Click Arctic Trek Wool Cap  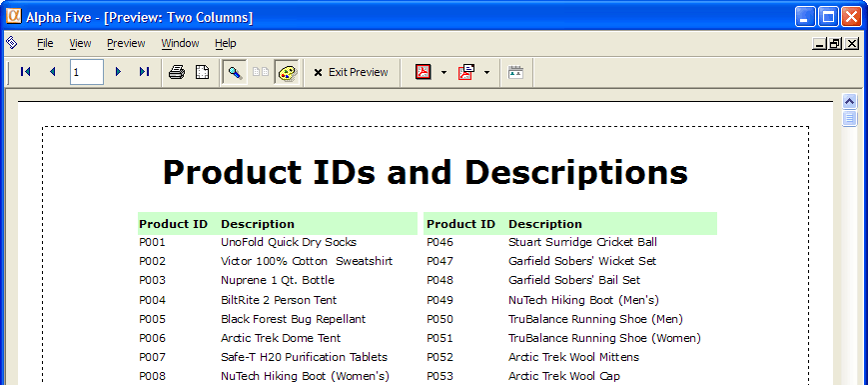tap(564, 376)
